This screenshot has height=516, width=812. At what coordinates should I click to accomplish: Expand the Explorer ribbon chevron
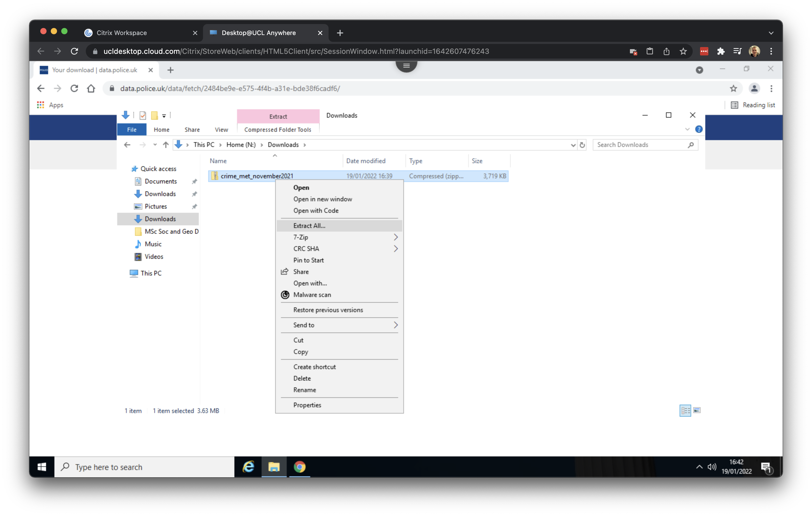coord(687,129)
